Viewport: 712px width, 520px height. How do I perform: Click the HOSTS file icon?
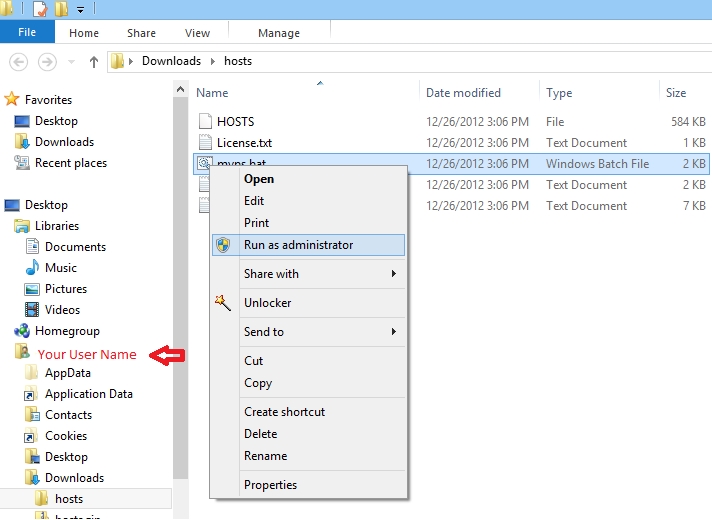205,121
